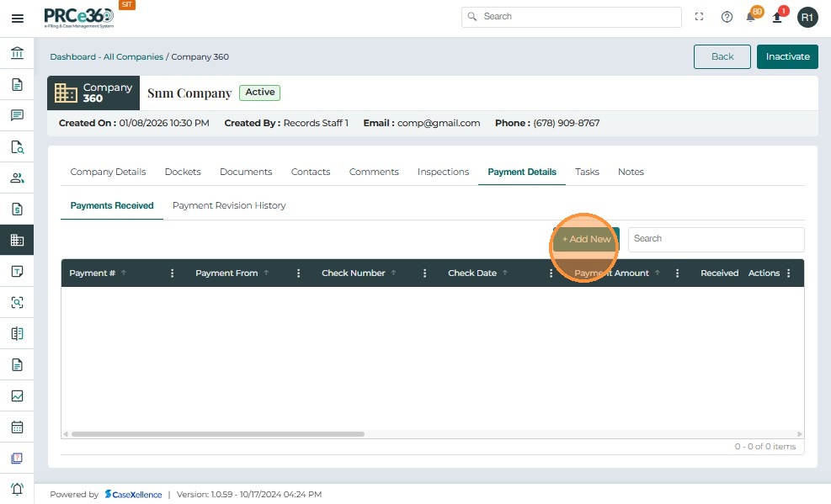Open the help question mark icon

coord(727,17)
